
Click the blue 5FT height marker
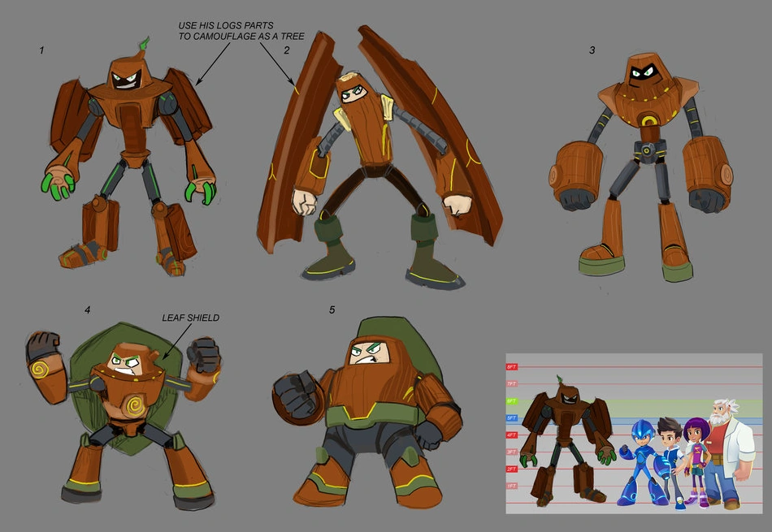[x=511, y=418]
